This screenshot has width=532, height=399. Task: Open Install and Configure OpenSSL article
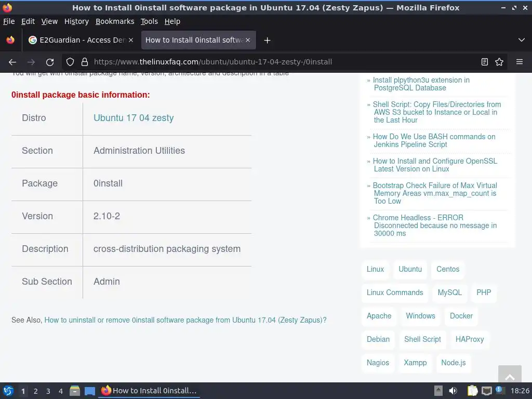[x=435, y=165]
